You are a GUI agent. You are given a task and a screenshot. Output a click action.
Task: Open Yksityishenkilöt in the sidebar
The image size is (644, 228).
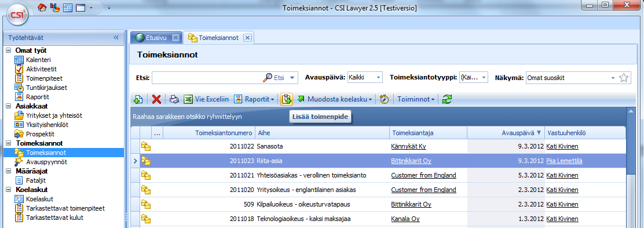pyautogui.click(x=47, y=125)
